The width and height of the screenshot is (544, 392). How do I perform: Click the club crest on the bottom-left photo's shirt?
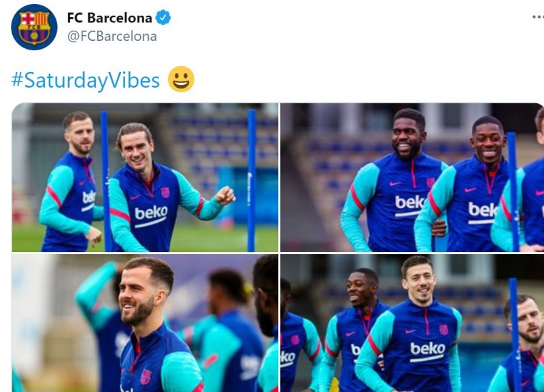(146, 377)
